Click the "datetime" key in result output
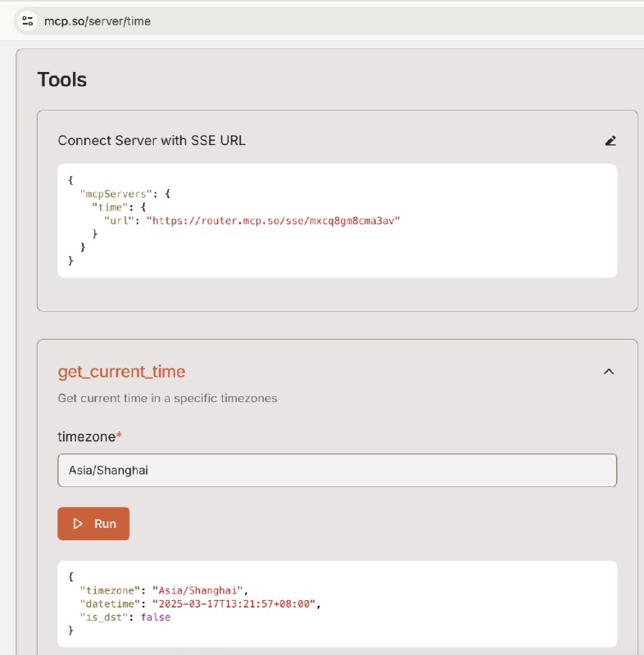 [x=110, y=603]
